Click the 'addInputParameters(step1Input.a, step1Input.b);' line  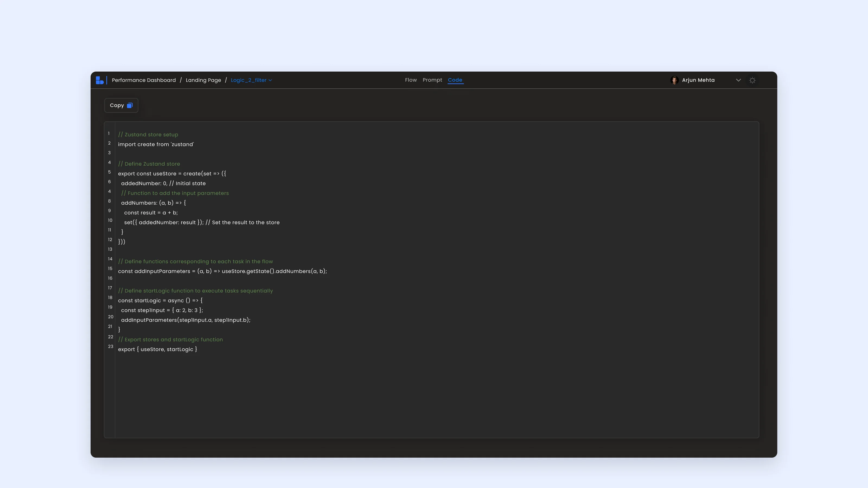click(186, 320)
